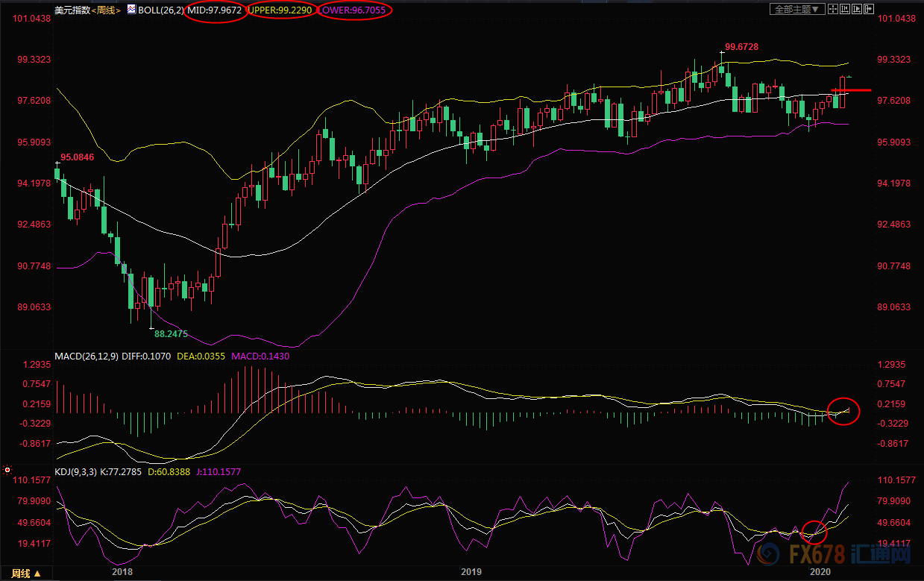Click the <周线> period label in the header
The width and height of the screenshot is (924, 581).
point(105,10)
